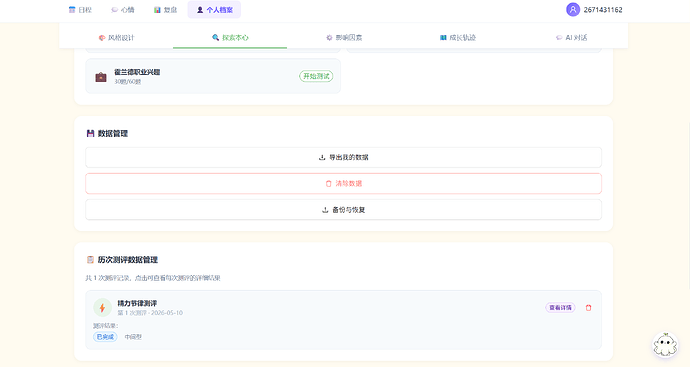Click the 精力节律测评 record title
Image resolution: width=690 pixels, height=367 pixels.
[137, 303]
